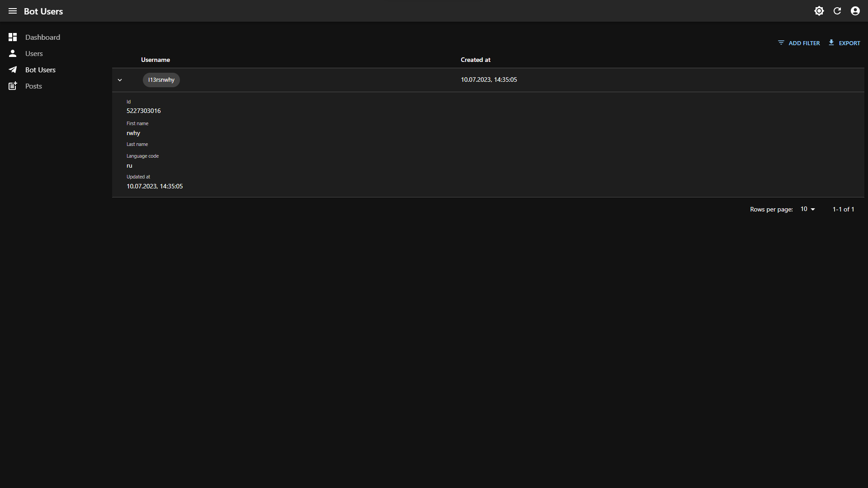Click the refresh icon
Image resolution: width=868 pixels, height=488 pixels.
[x=837, y=11]
